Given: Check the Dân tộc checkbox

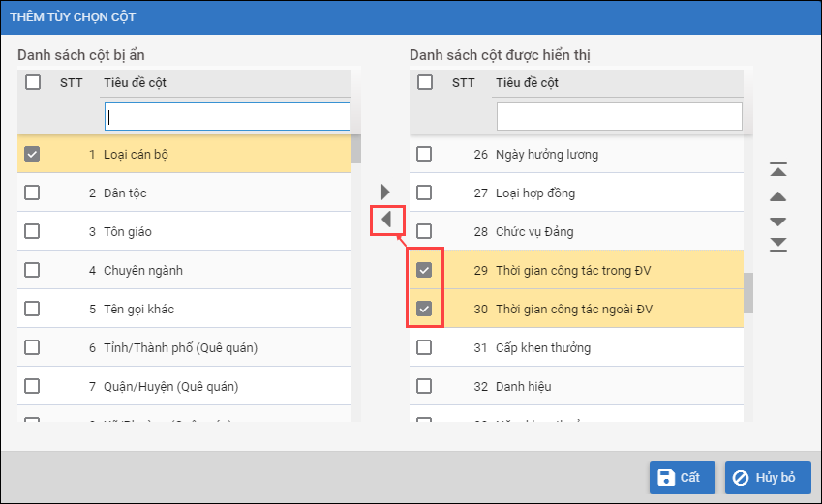Looking at the screenshot, I should [33, 193].
